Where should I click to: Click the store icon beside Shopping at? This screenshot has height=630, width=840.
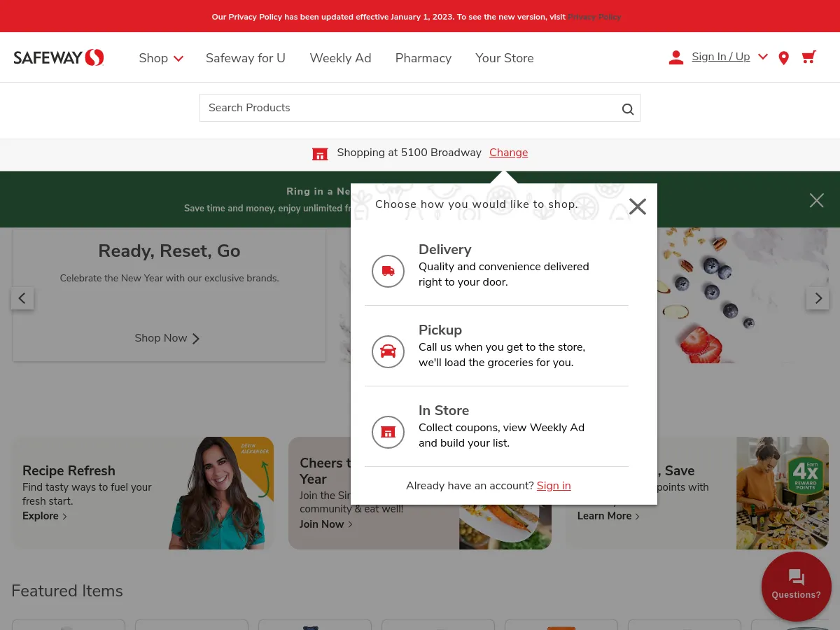point(320,153)
